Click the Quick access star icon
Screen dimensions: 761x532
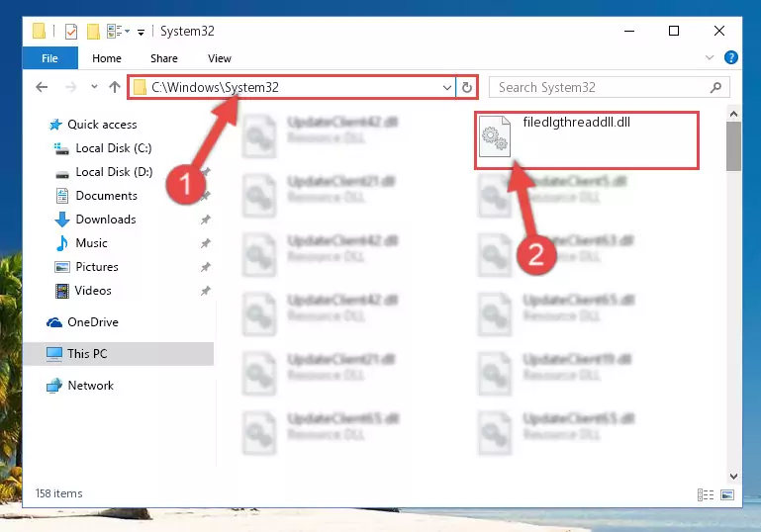(x=55, y=125)
